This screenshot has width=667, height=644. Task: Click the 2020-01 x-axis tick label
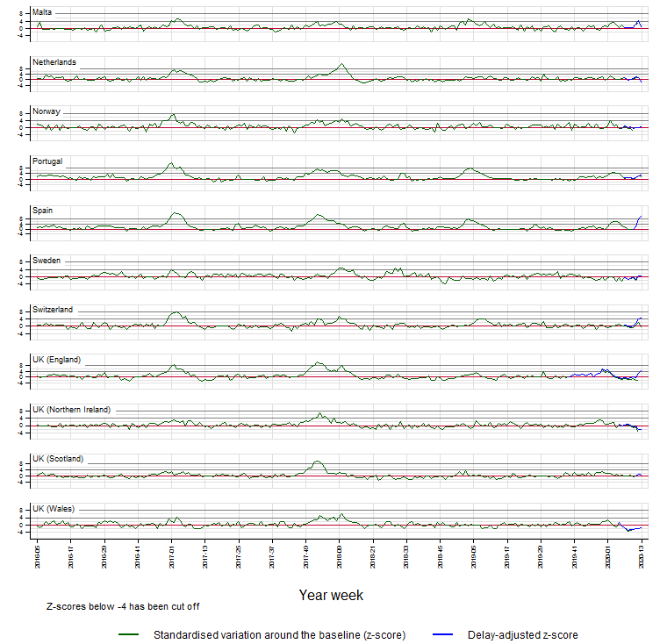(x=608, y=557)
